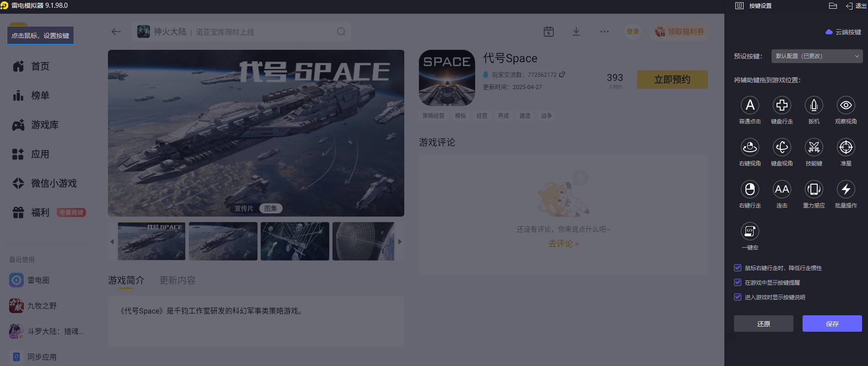Screen dimensions: 868x366
Task: Click the 领取福利券 button
Action: (680, 32)
